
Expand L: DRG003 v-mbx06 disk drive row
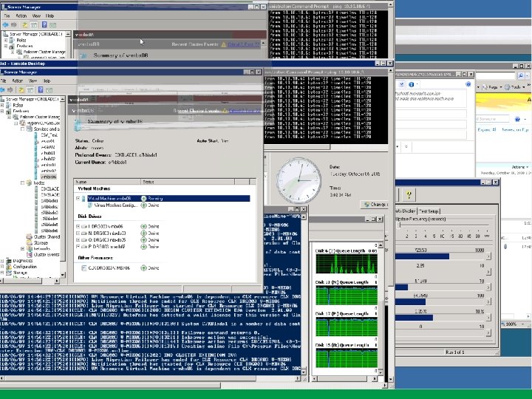coord(78,226)
